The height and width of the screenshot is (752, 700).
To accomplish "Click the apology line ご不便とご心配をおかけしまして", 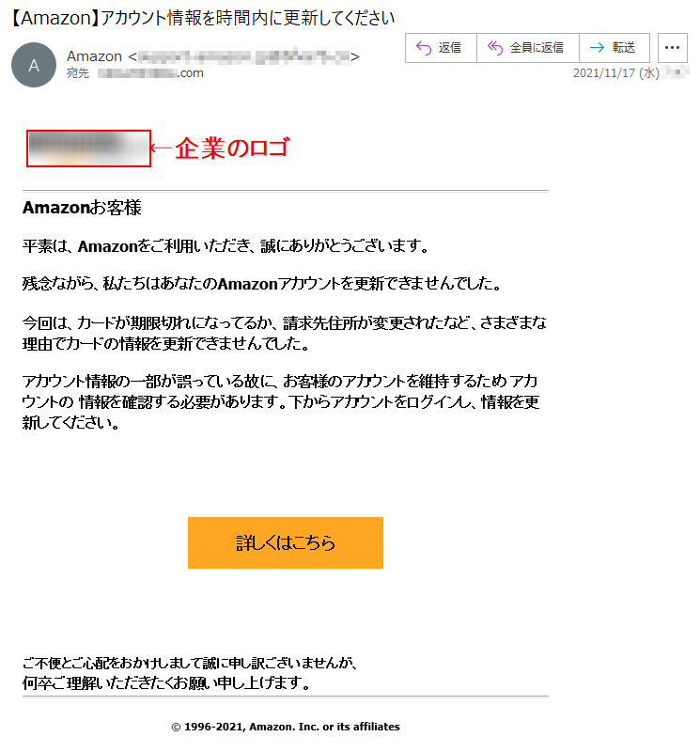I will [x=190, y=664].
